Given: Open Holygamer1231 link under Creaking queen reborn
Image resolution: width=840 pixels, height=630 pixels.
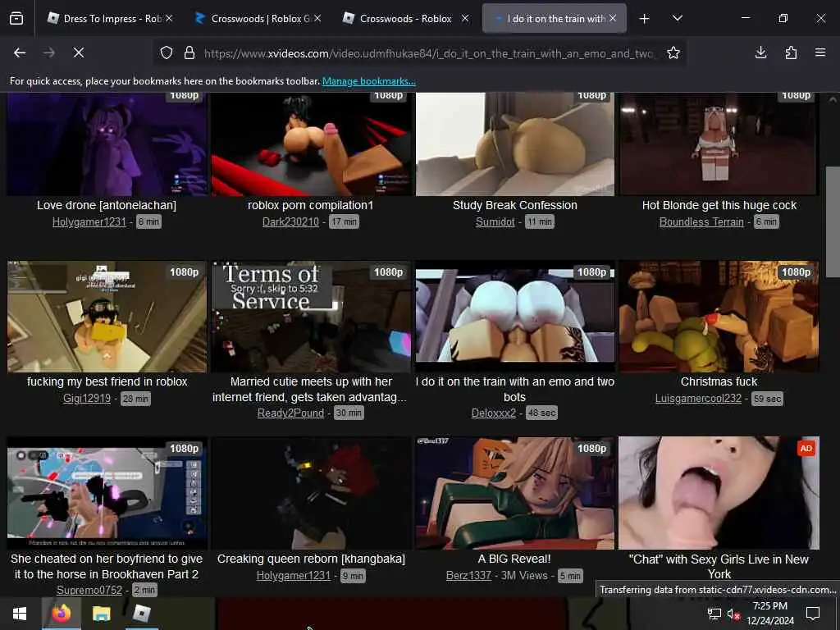Looking at the screenshot, I should 293,576.
